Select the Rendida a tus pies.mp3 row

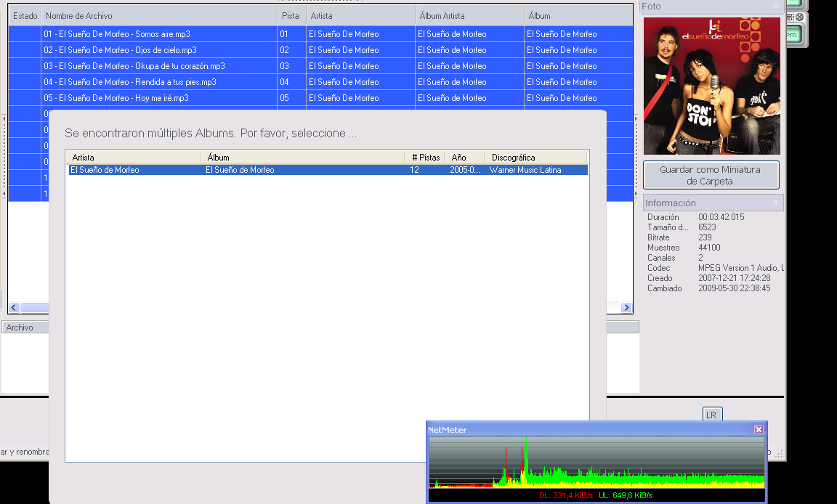[x=320, y=81]
